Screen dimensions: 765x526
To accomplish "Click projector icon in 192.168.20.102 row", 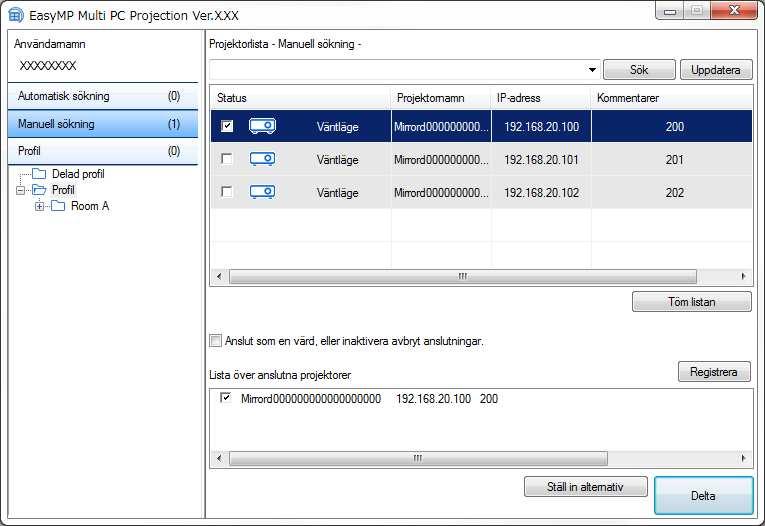I will click(x=262, y=192).
